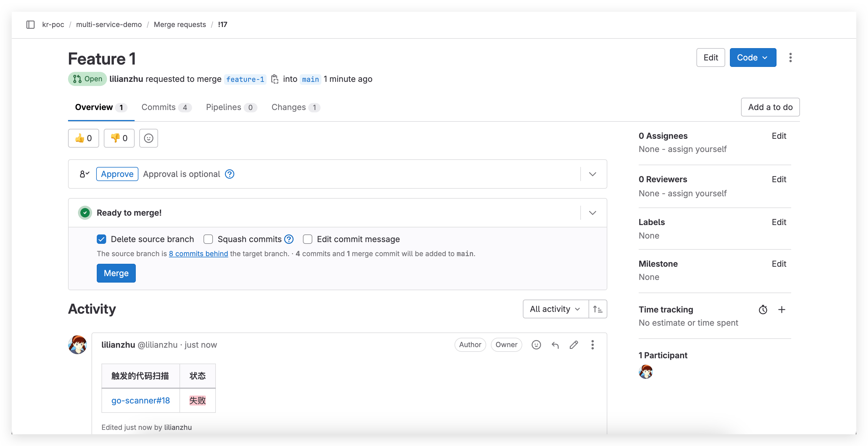
Task: Start the time tracking timer
Action: coord(763,310)
